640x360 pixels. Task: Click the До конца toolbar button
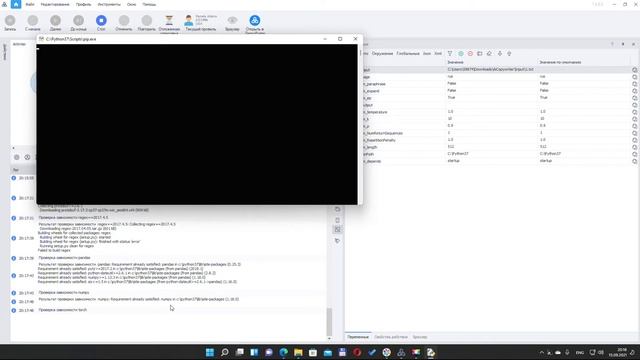coord(78,23)
